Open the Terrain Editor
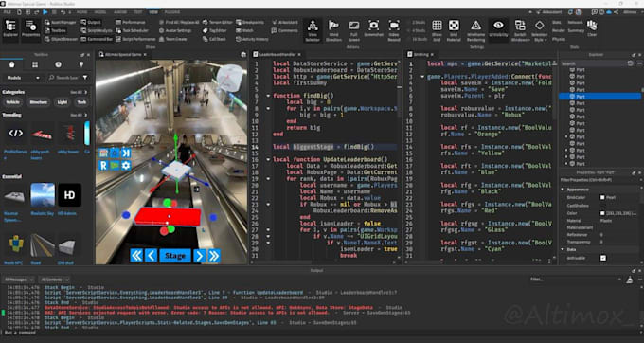 click(218, 22)
